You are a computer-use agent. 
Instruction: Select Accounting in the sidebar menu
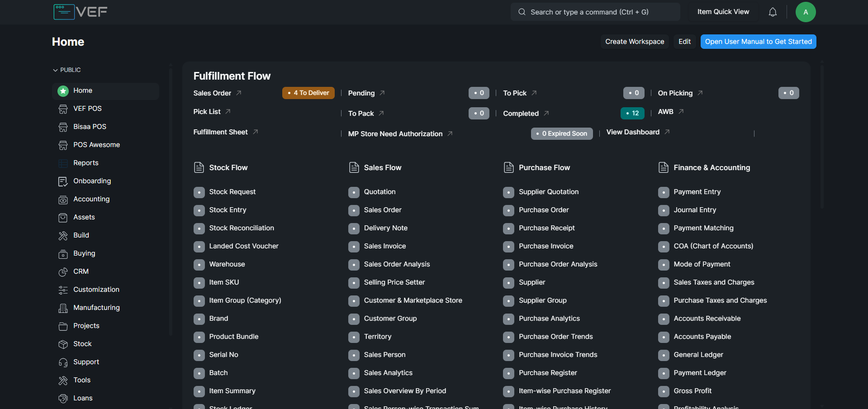[x=91, y=199]
